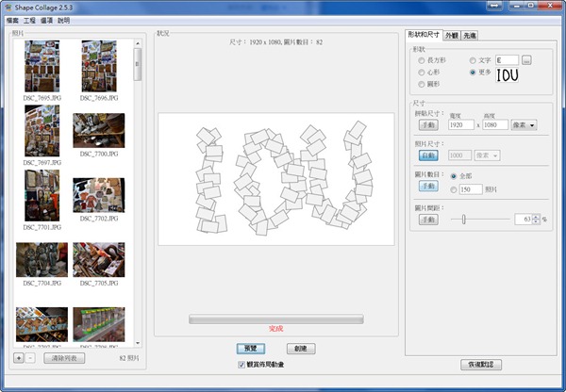
Task: Click the add photo plus button
Action: point(19,358)
